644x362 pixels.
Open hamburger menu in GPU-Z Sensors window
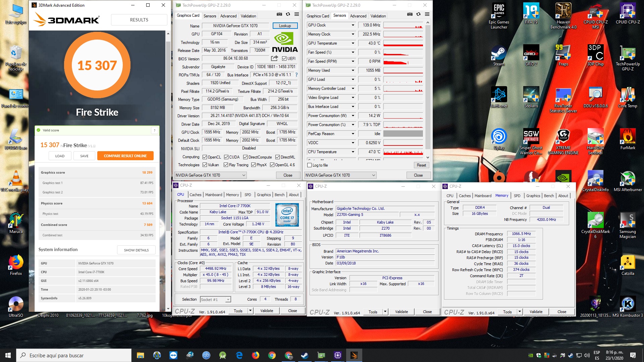coord(427,14)
